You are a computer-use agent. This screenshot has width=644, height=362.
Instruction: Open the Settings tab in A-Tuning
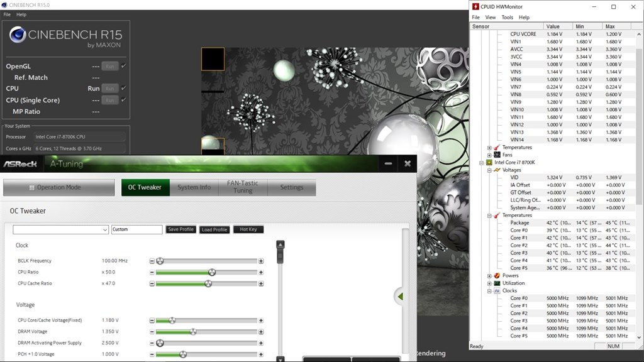click(292, 187)
